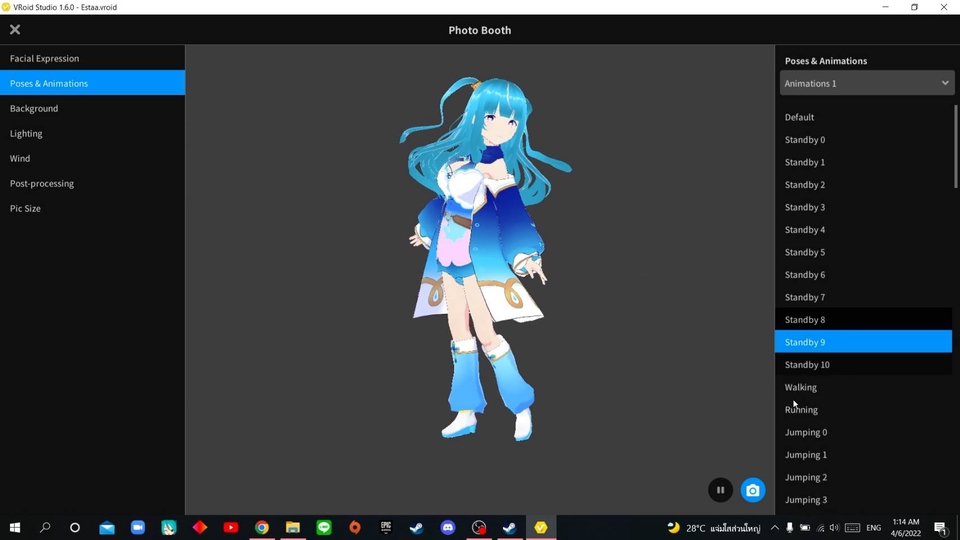The width and height of the screenshot is (960, 540).
Task: Open the Pic Size tab
Action: pyautogui.click(x=92, y=208)
